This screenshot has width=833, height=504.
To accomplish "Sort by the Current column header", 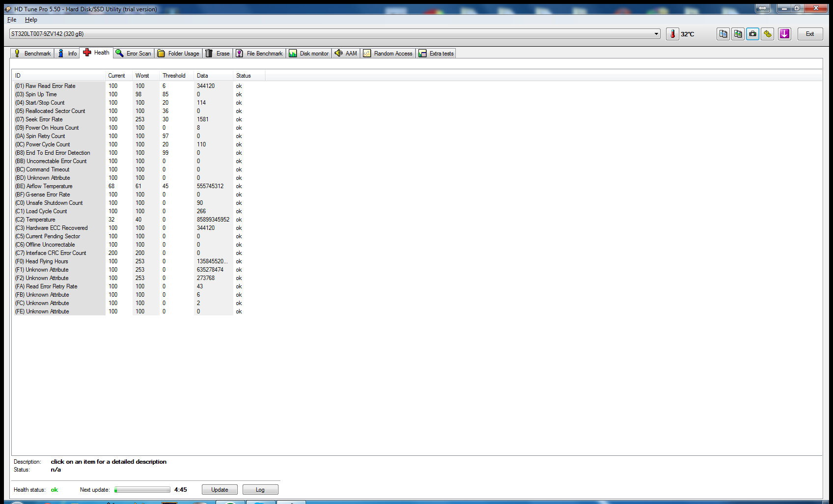I will [x=119, y=76].
